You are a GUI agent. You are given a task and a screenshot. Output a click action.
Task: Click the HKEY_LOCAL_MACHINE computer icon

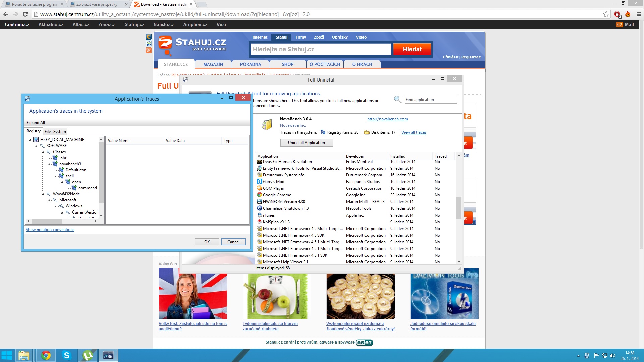coord(36,140)
